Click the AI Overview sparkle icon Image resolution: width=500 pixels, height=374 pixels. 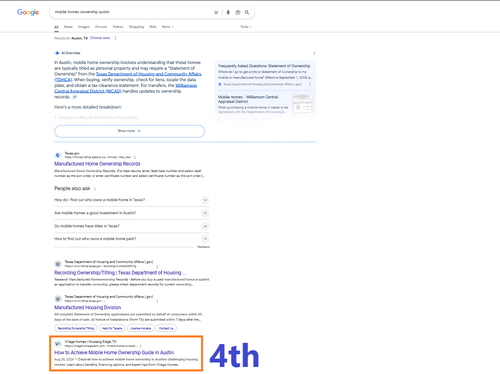click(57, 53)
